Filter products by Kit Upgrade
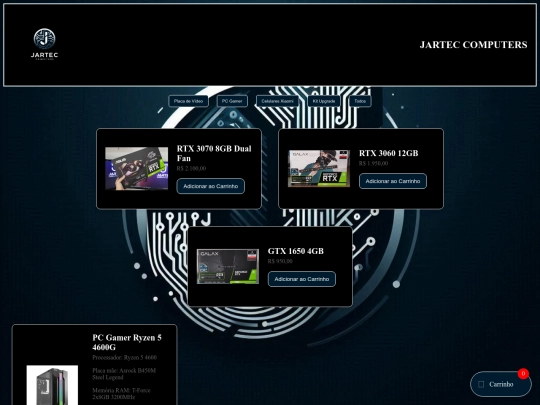Viewport: 540px width, 405px height. click(324, 101)
